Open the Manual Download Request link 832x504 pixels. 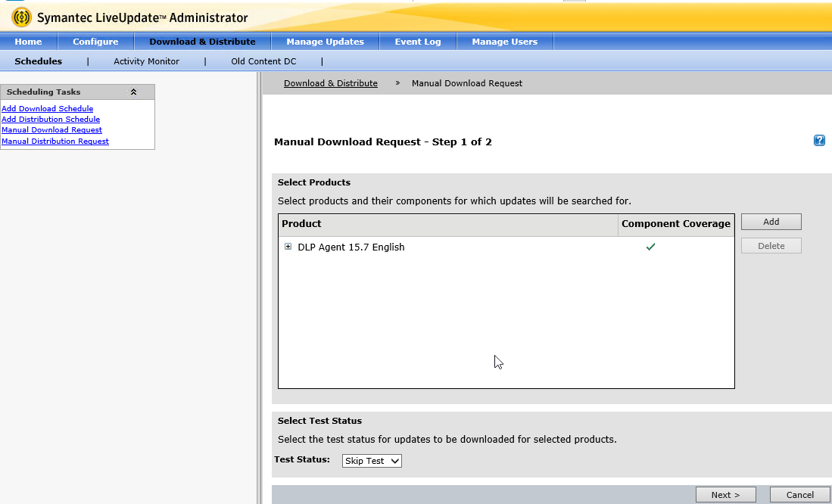pyautogui.click(x=51, y=130)
